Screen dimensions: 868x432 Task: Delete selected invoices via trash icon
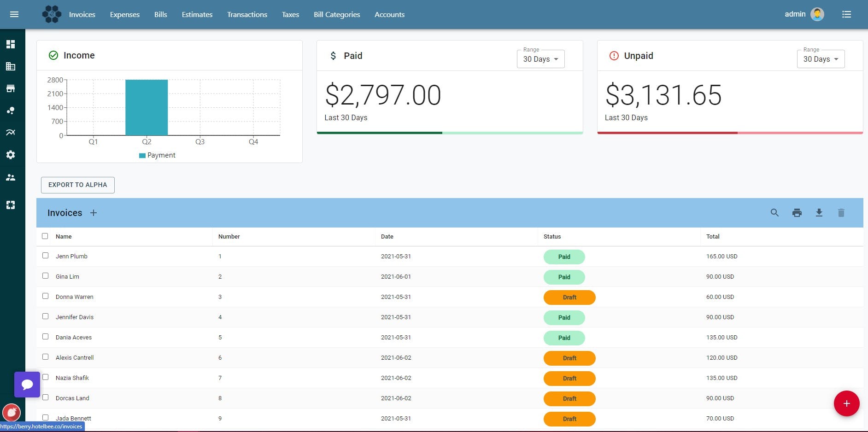click(841, 213)
